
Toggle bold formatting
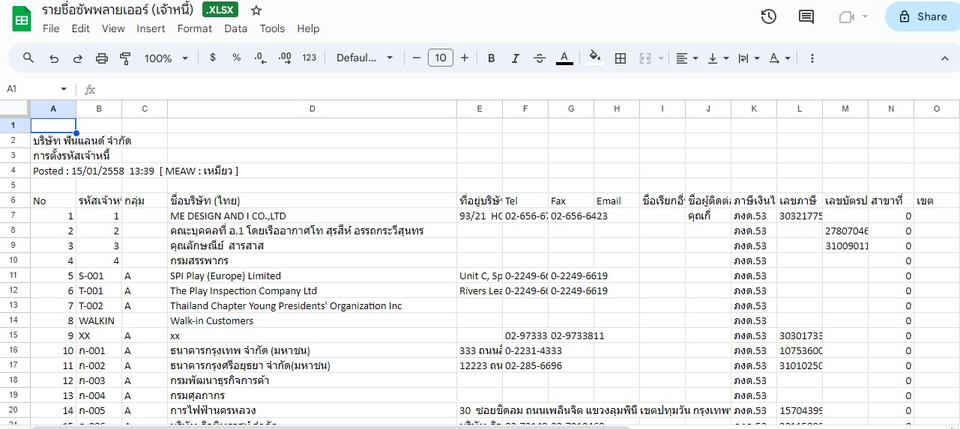click(491, 58)
